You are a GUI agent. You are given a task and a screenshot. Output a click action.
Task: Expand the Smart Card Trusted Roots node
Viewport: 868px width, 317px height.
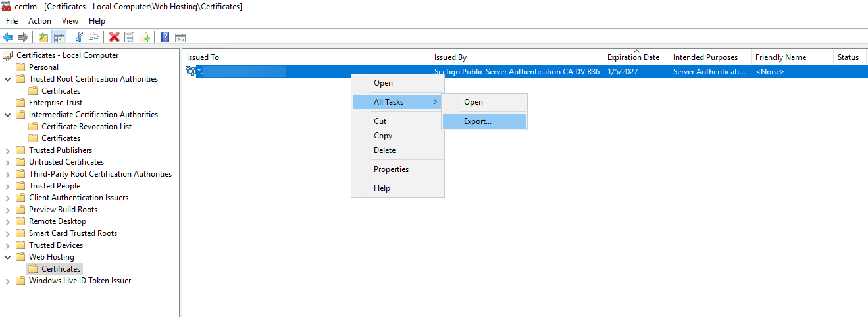point(8,233)
